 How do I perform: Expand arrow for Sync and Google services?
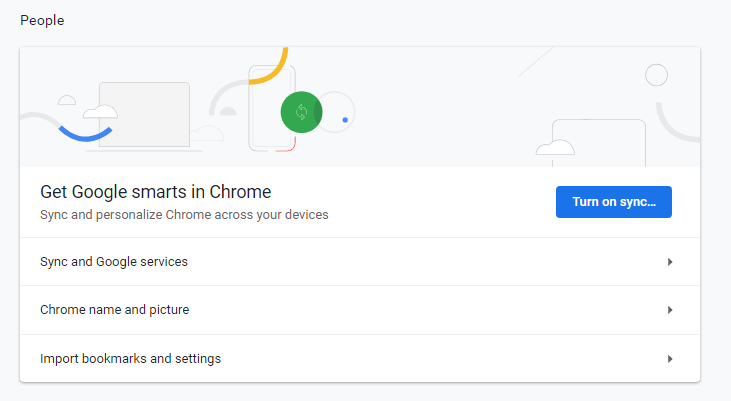coord(670,262)
